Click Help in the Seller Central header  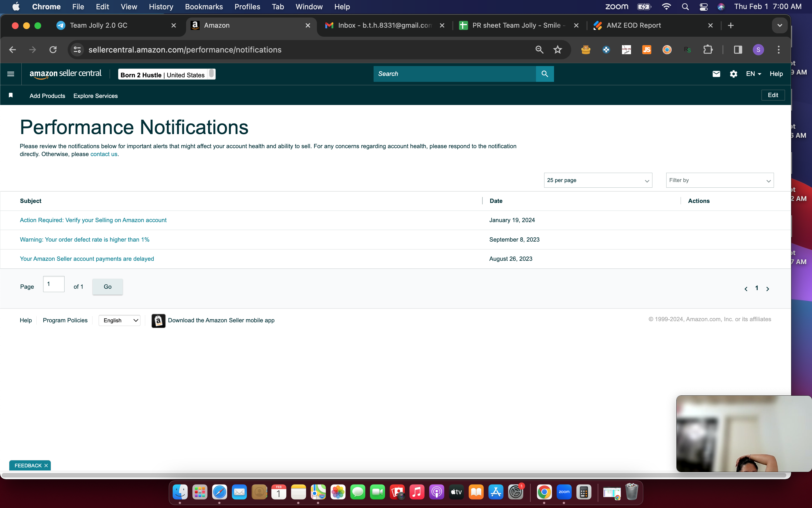(x=776, y=74)
